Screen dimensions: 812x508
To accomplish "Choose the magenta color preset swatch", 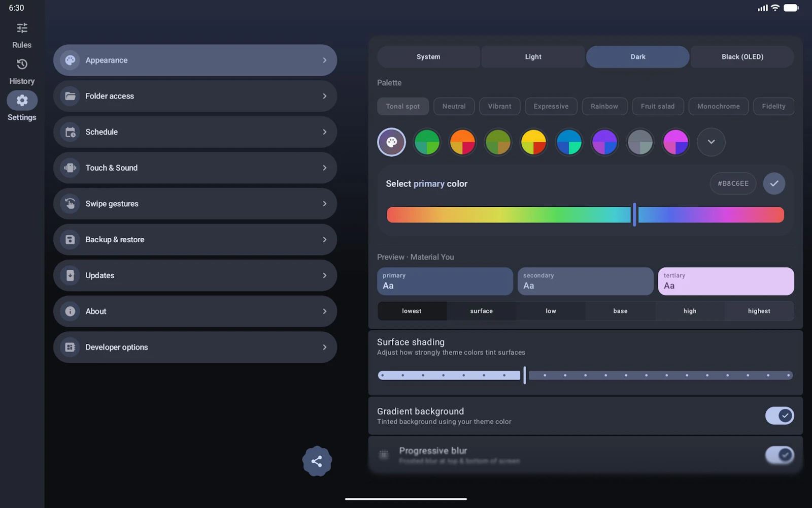I will [x=675, y=142].
